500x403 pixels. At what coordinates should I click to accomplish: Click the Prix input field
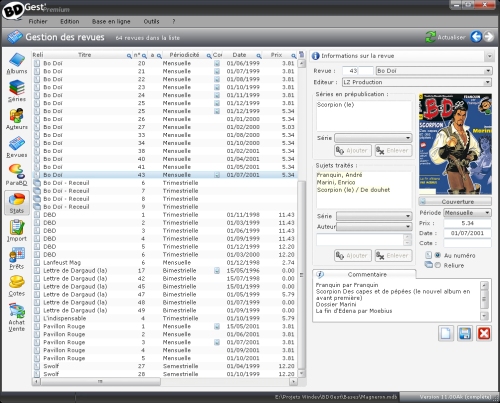click(x=467, y=223)
